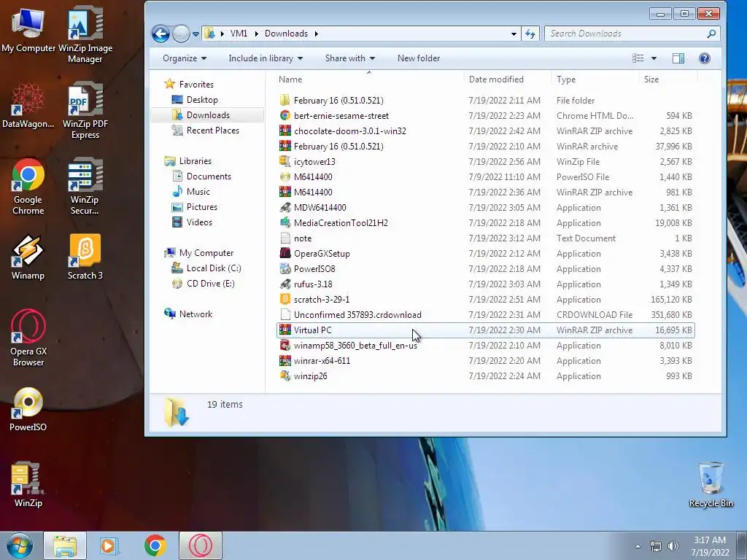Screen dimensions: 747x560
Task: Open Scratch 3 desktop shortcut
Action: tap(85, 257)
